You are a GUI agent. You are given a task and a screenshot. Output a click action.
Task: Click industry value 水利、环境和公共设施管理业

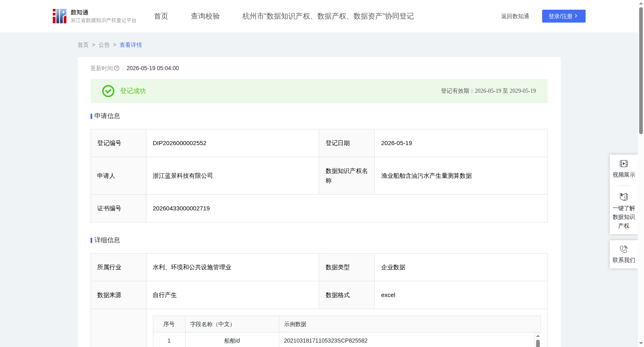(x=192, y=267)
